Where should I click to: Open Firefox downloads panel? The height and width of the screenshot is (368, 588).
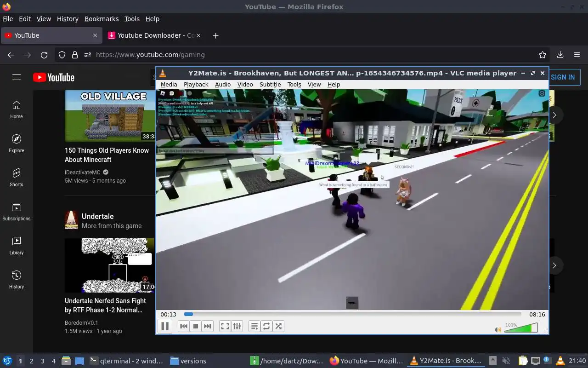click(560, 55)
